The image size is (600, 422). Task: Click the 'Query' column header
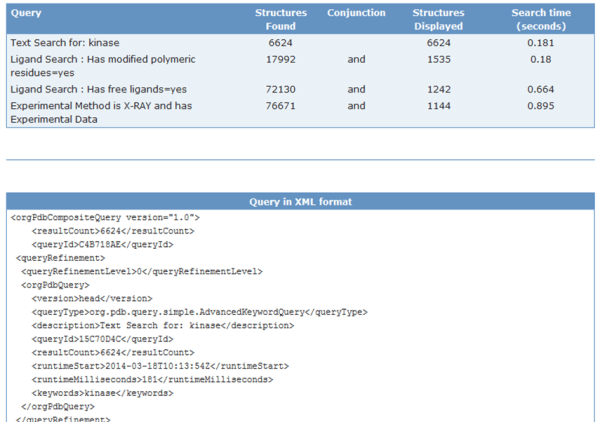click(26, 13)
